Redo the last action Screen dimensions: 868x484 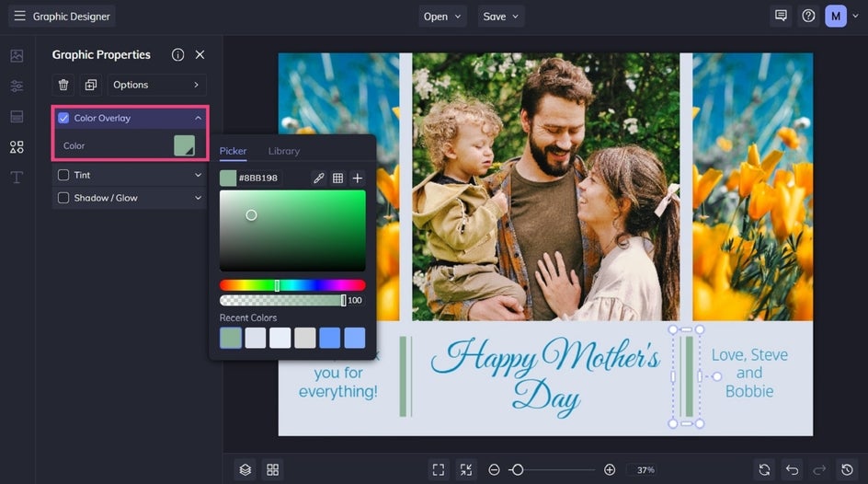(819, 469)
